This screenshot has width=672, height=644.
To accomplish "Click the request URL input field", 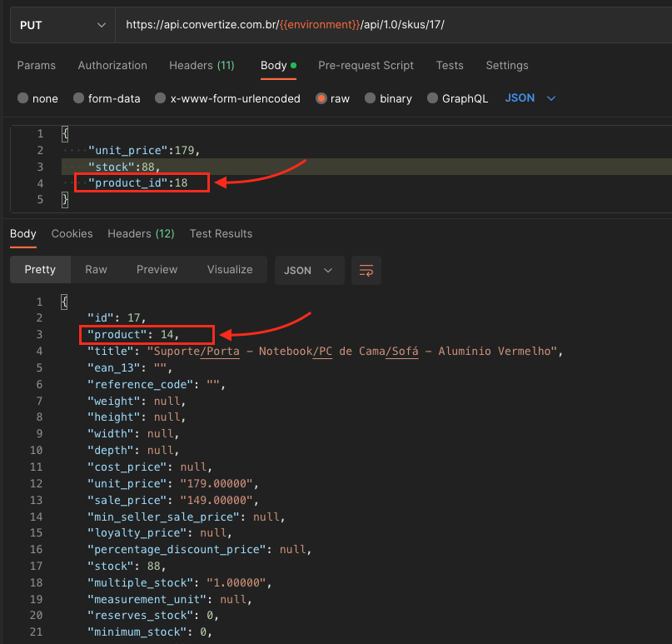I will pos(391,25).
